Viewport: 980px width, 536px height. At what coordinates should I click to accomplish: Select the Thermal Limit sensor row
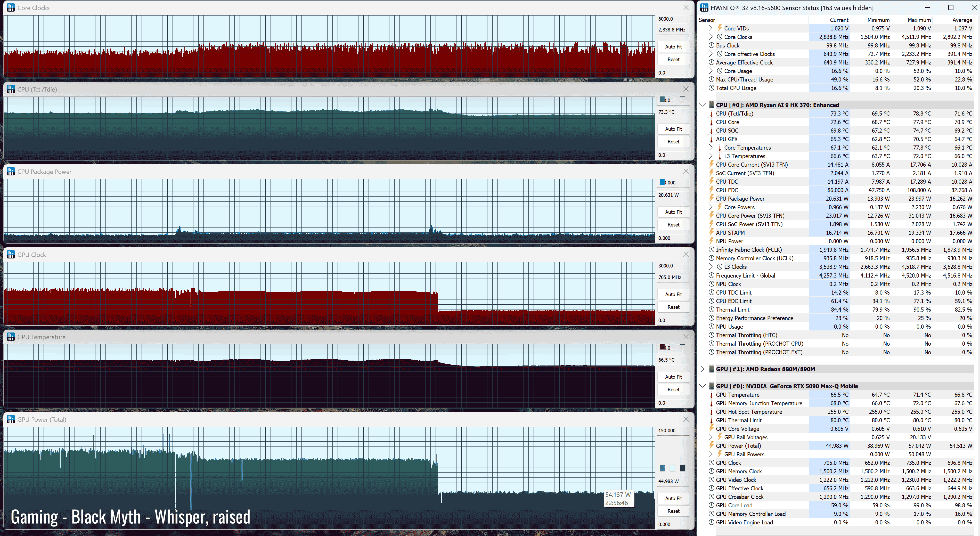point(733,310)
